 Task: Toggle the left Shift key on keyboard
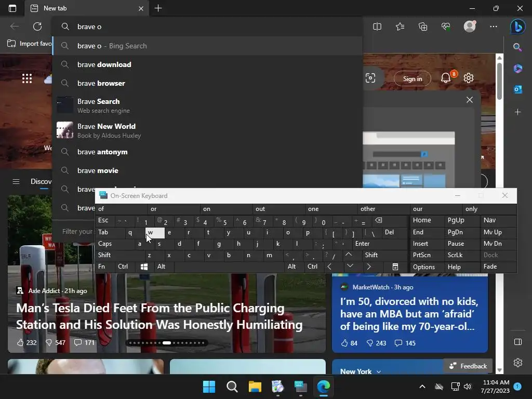pyautogui.click(x=121, y=255)
